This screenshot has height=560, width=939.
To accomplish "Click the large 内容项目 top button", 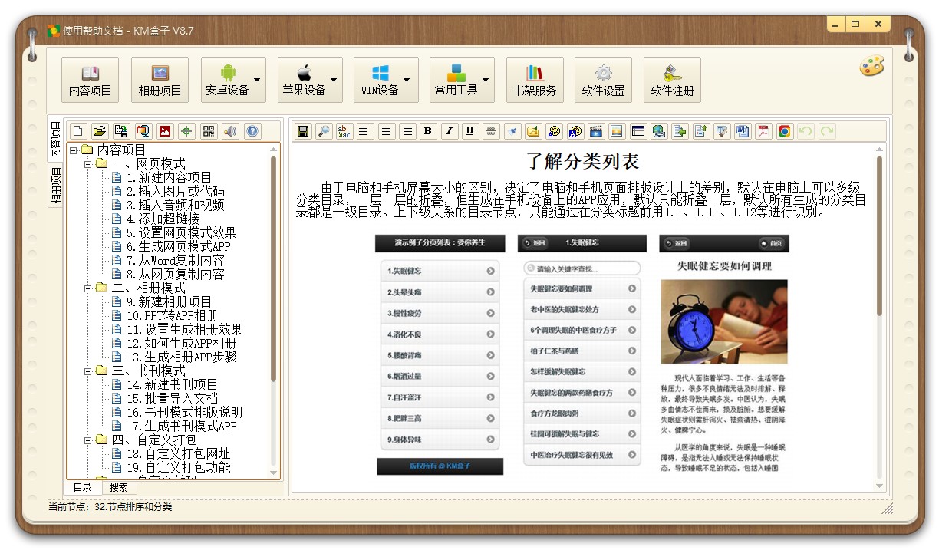I will tap(91, 79).
